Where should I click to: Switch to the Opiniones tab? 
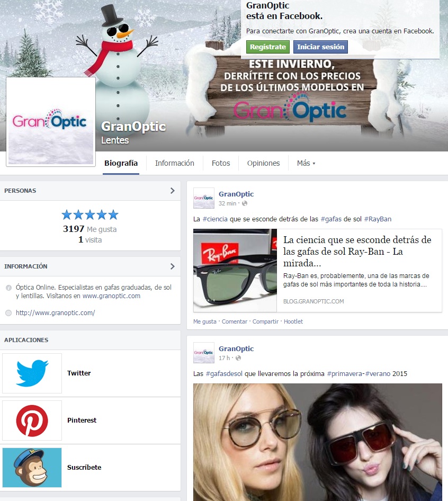(x=263, y=163)
